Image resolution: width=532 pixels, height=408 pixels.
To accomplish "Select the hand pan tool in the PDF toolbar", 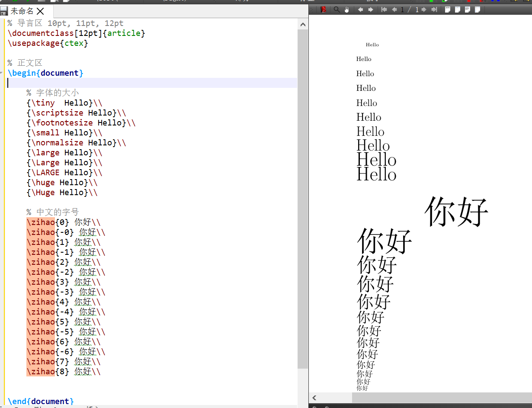I will tap(347, 10).
